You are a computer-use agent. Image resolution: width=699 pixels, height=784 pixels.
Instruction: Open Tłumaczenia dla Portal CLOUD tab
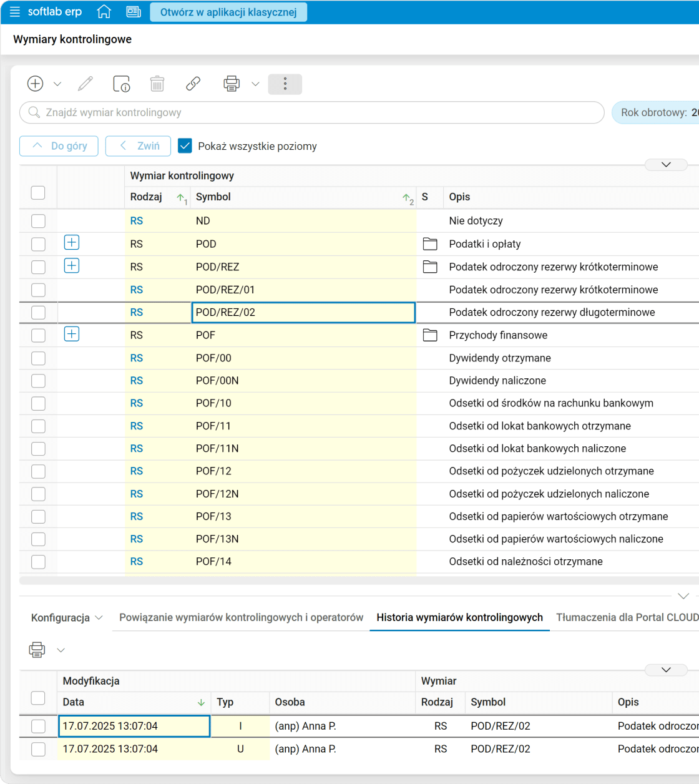point(627,617)
